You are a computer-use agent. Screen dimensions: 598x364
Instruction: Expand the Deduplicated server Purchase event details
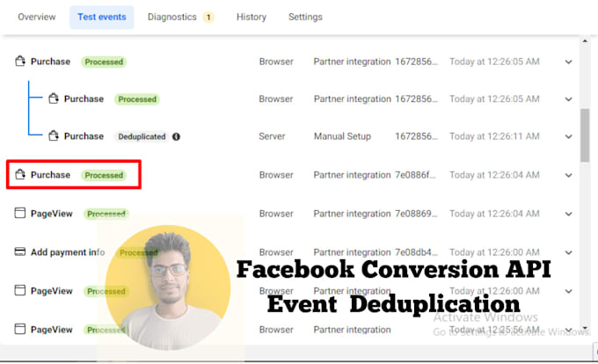pos(568,136)
